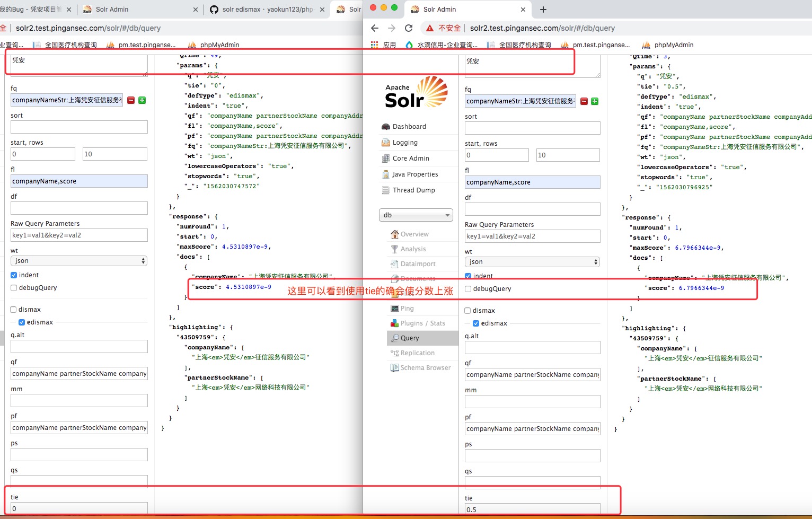Screen dimensions: 812x519
Task: Open 水滴信用-企业查询 bookmark
Action: click(x=442, y=45)
